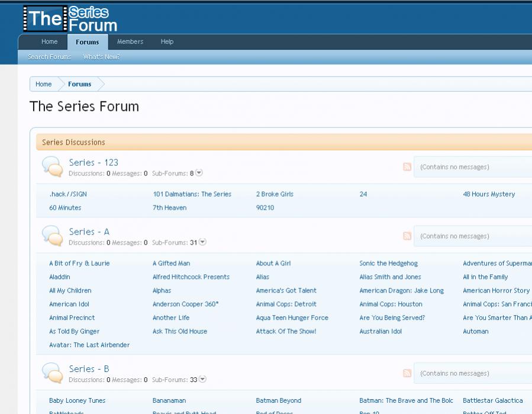Open the Baby Looney Tunes sub-forum
The width and height of the screenshot is (532, 414).
click(x=78, y=400)
